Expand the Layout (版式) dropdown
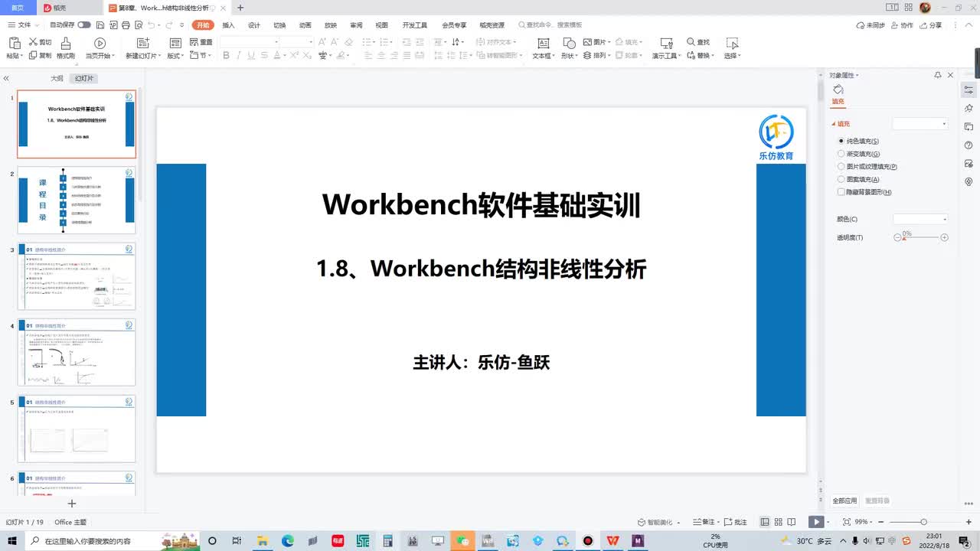 [175, 56]
